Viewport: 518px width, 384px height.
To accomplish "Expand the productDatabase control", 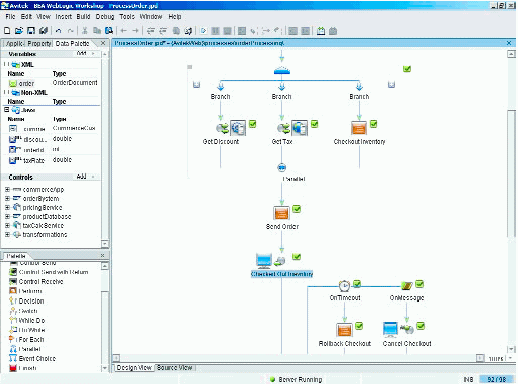I will pyautogui.click(x=7, y=217).
